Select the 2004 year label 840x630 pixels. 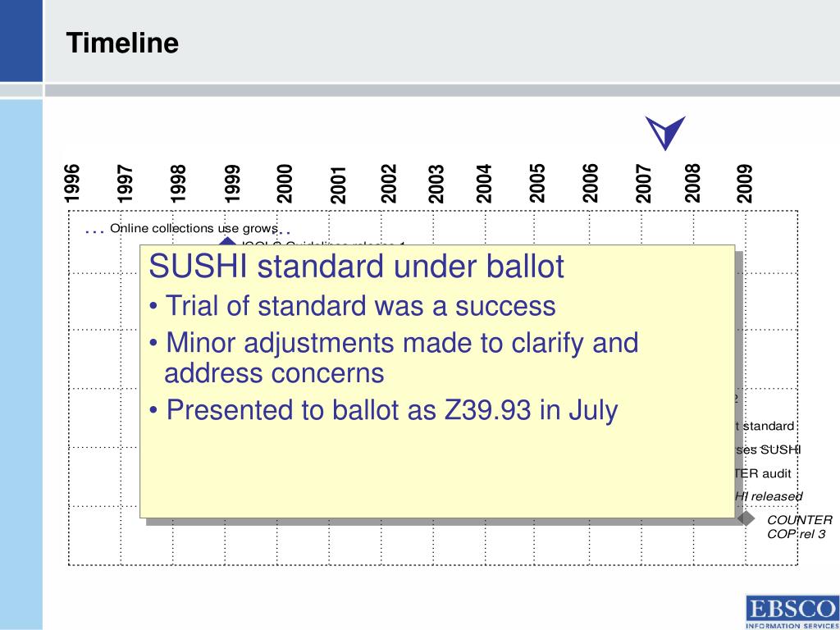click(x=484, y=183)
